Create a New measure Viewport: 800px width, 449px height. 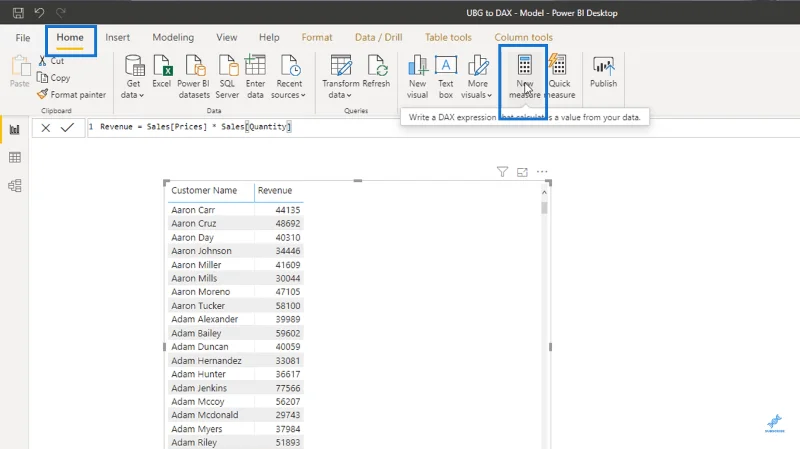coord(524,77)
